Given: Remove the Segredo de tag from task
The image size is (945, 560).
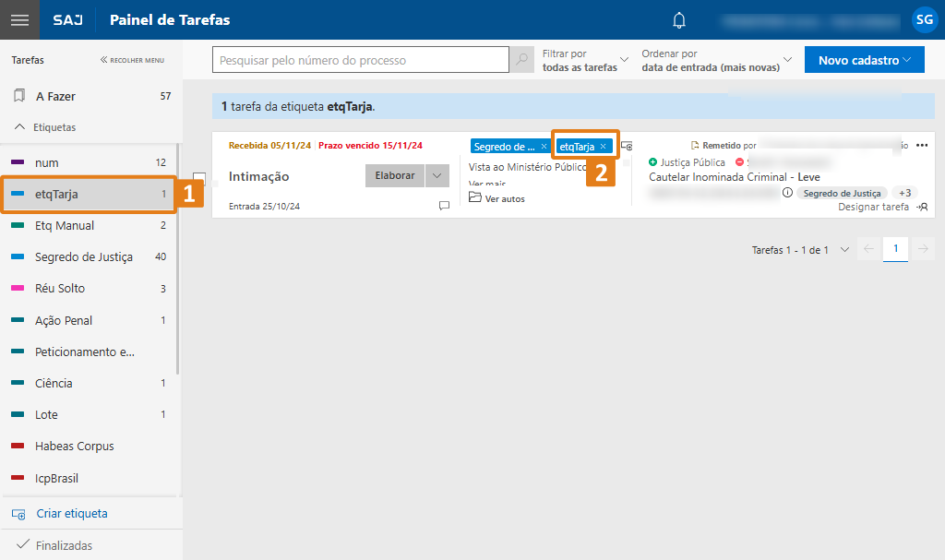Looking at the screenshot, I should 544,147.
